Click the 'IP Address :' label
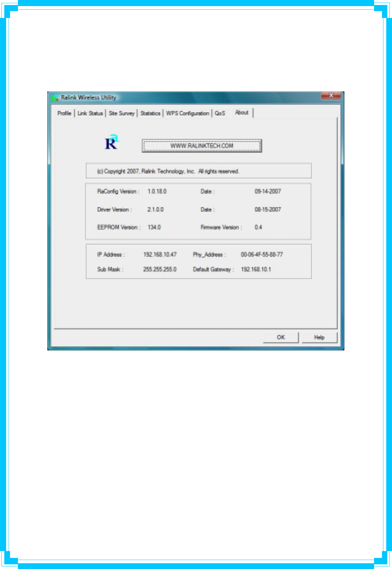The image size is (392, 569). [111, 255]
